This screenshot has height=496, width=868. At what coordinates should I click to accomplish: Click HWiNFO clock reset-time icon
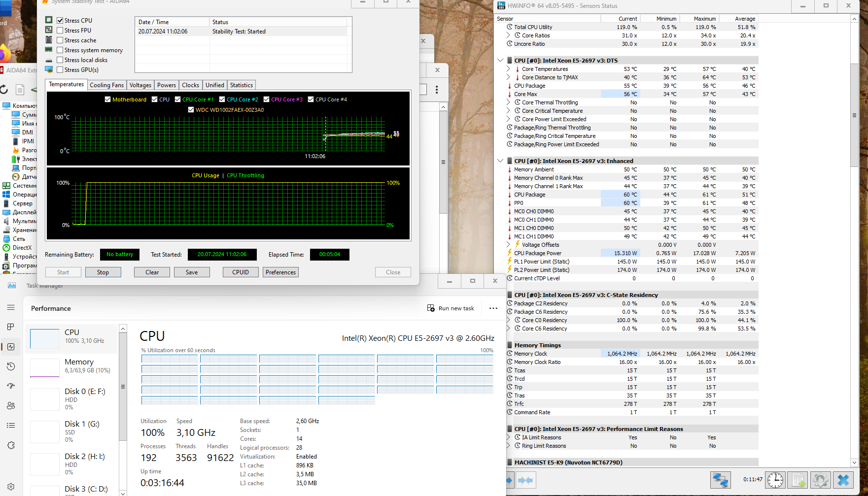tap(775, 480)
